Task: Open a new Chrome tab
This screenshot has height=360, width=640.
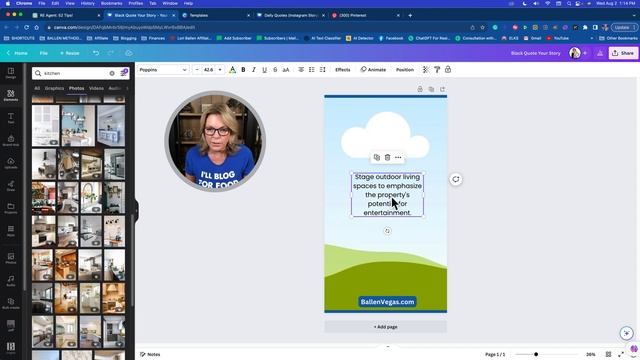Action: [x=410, y=16]
